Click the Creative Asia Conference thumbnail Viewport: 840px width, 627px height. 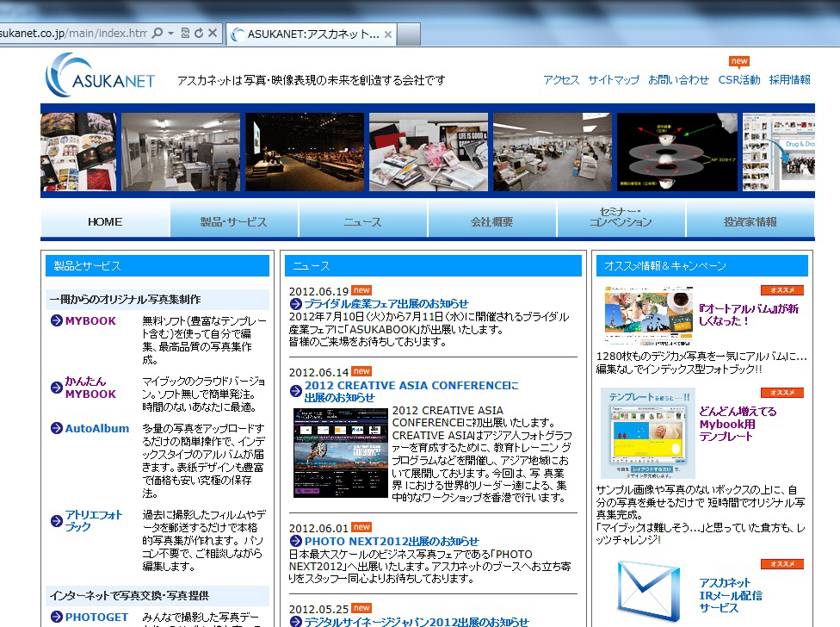point(340,451)
